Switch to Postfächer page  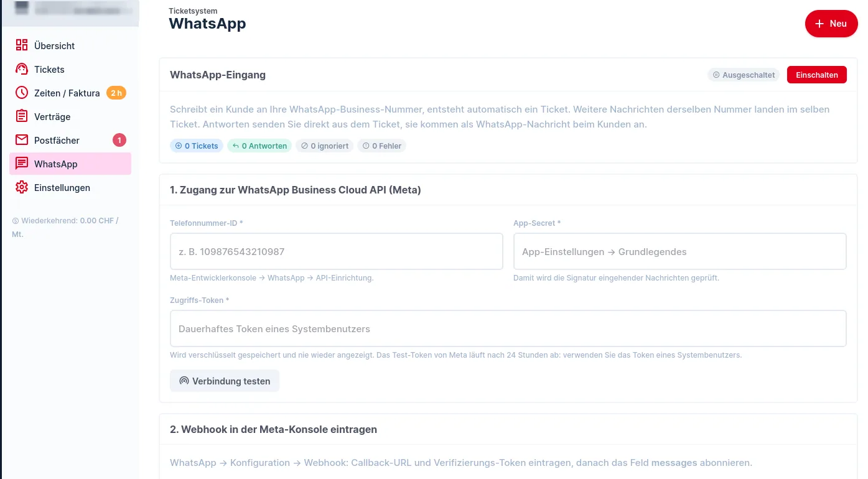pos(70,140)
